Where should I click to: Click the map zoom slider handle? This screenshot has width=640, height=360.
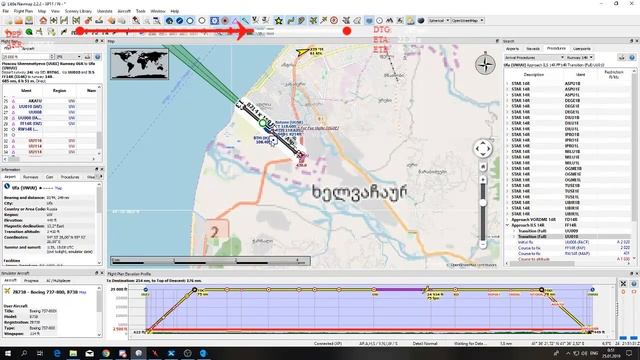pos(483,202)
